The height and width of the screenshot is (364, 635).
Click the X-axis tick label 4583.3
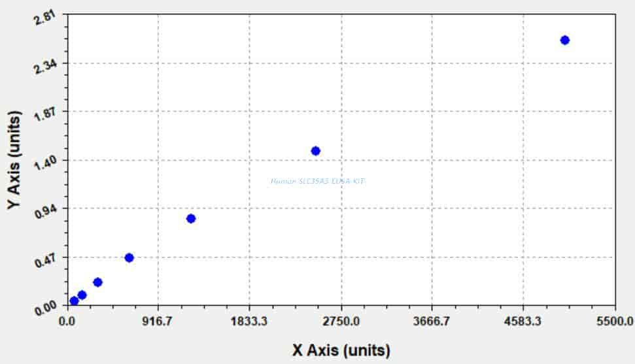click(523, 322)
